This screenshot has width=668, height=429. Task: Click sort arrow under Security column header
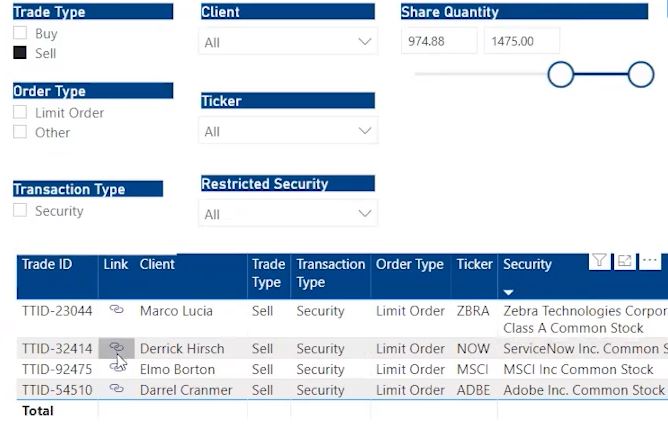tap(510, 291)
